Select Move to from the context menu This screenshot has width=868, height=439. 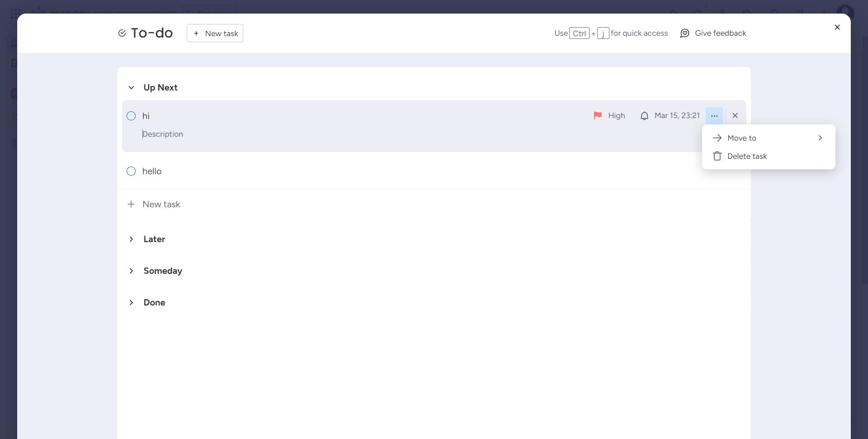tap(742, 138)
